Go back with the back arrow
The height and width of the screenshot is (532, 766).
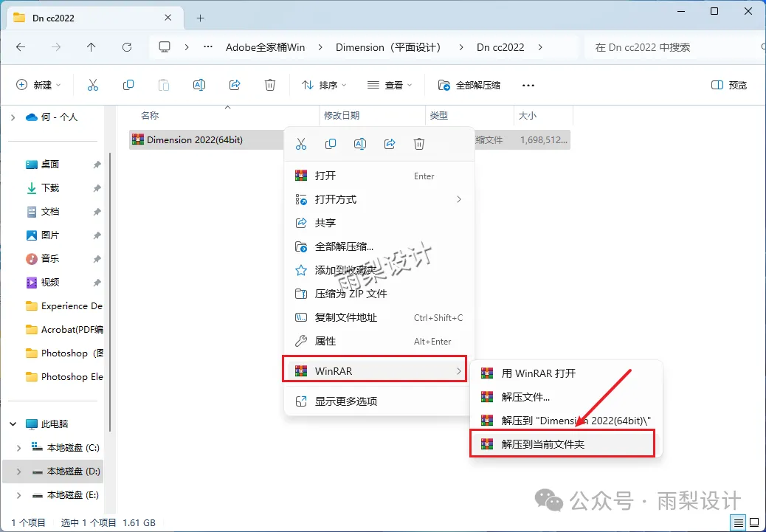[x=21, y=47]
